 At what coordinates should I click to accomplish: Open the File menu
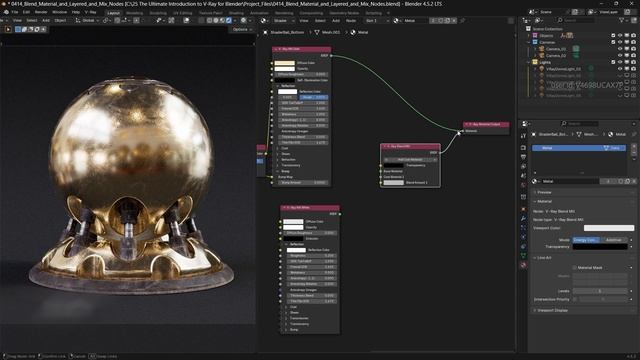15,12
